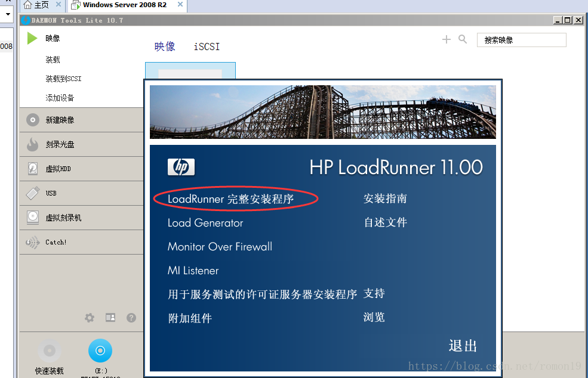This screenshot has height=378, width=588.
Task: Click the plus add image icon
Action: tap(447, 39)
